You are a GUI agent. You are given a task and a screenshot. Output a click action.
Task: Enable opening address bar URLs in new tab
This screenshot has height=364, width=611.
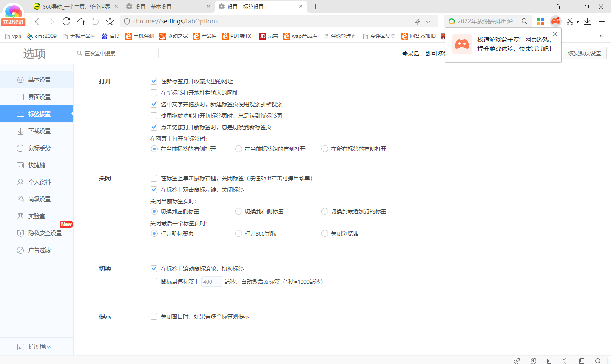(x=154, y=92)
